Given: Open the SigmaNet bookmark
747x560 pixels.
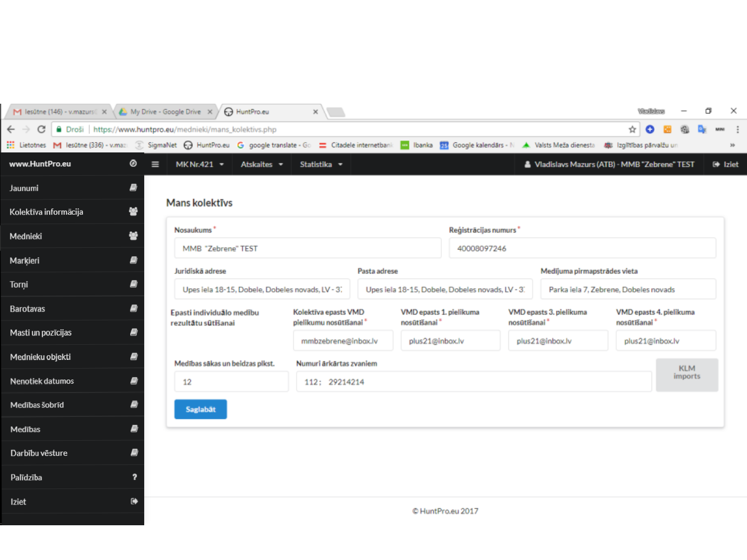Looking at the screenshot, I should click(x=156, y=145).
